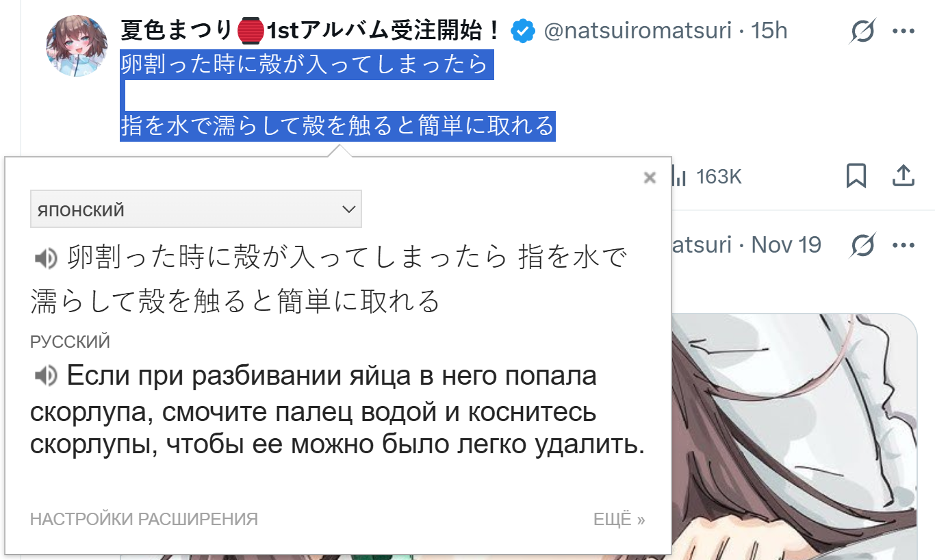Click the ЕЩЁ » link in the popup
935x560 pixels.
click(619, 520)
